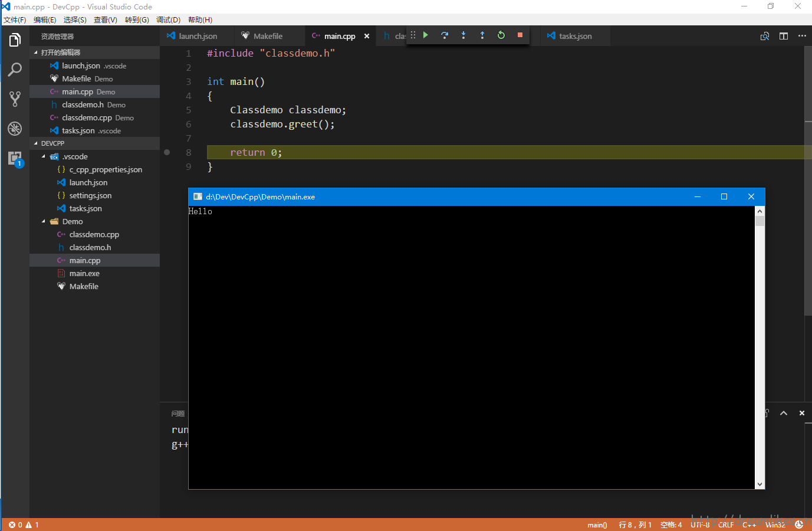812x531 pixels.
Task: Click the Step Into debug button
Action: (463, 35)
